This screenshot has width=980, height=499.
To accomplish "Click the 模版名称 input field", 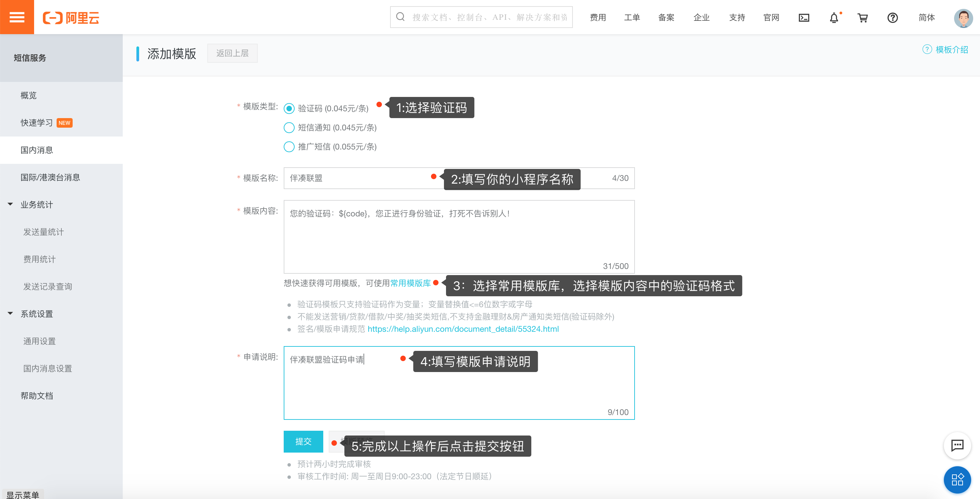I will (459, 178).
